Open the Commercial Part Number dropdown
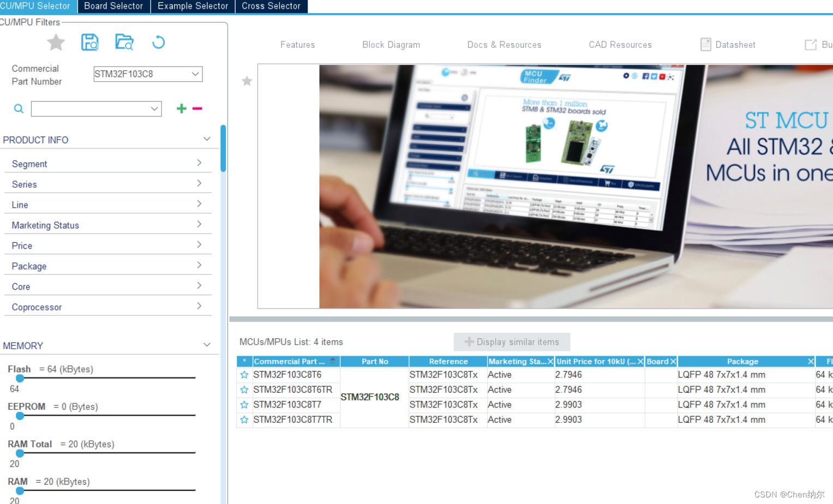Image resolution: width=833 pixels, height=504 pixels. click(195, 74)
